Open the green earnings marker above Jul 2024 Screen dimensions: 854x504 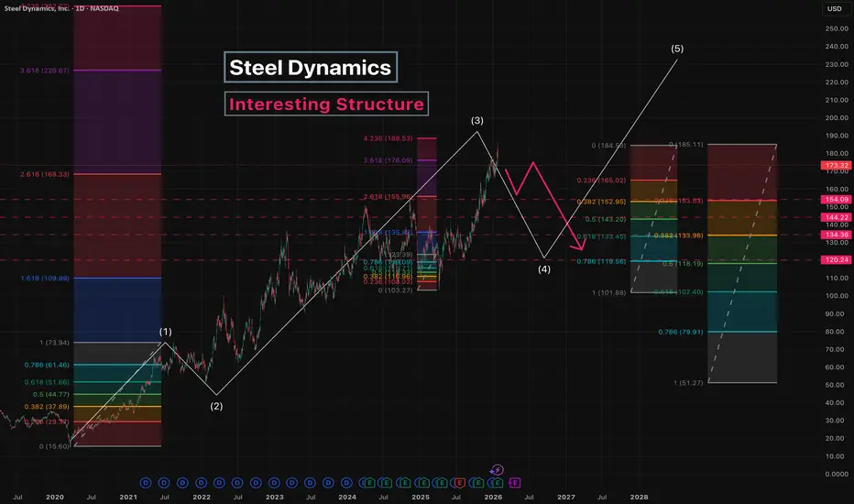(386, 483)
